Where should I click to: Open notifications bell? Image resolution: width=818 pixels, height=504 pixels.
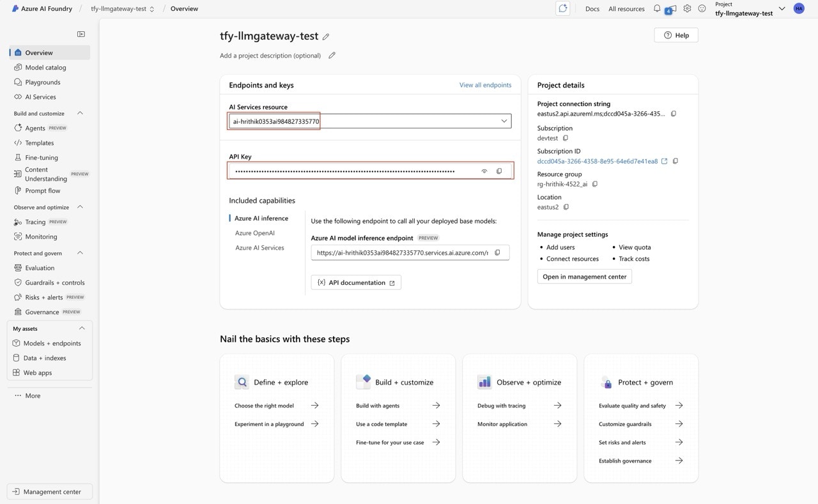[x=657, y=8]
